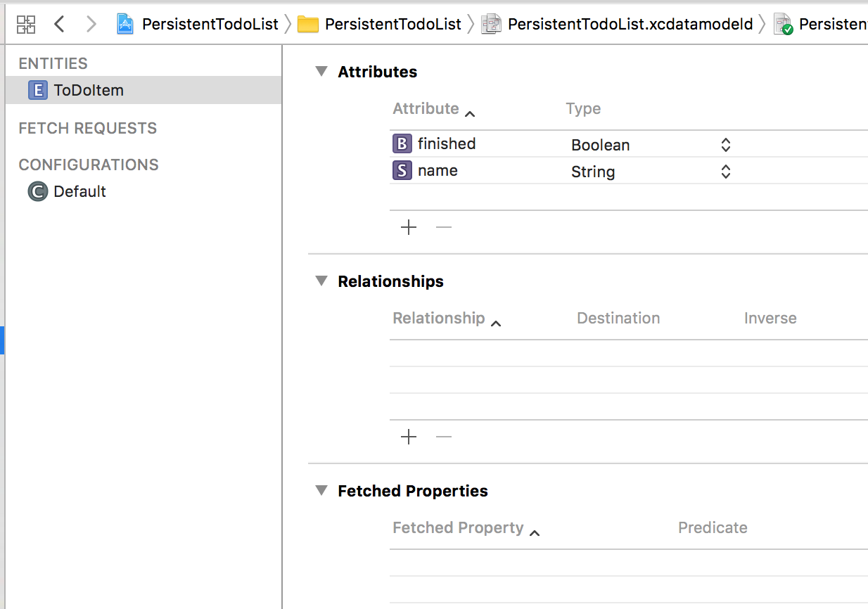
Task: Go forward with the right arrow
Action: point(91,25)
